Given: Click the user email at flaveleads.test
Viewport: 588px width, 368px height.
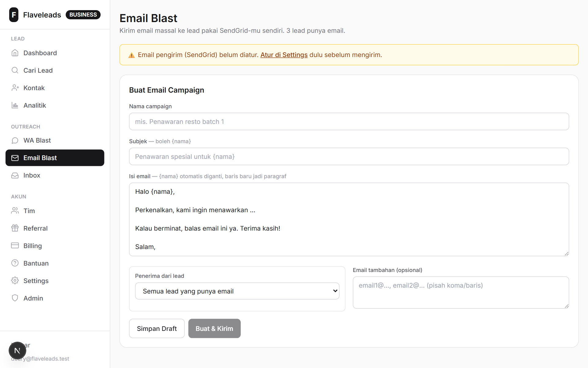Looking at the screenshot, I should pyautogui.click(x=40, y=358).
